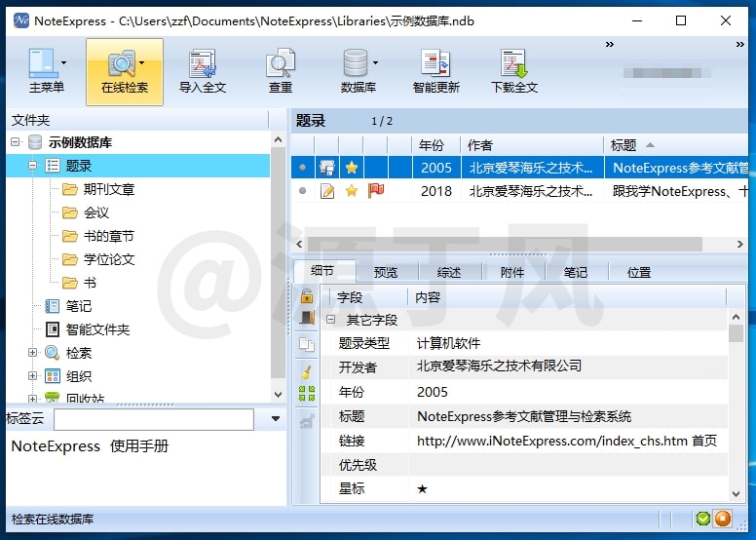Screen dimensions: 756x540
Task: Click the 下载全文 download full text icon
Action: pos(513,62)
